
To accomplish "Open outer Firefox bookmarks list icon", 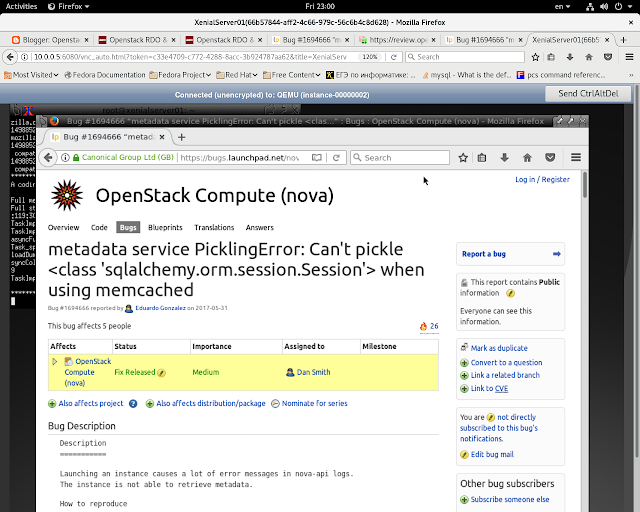I will pos(551,57).
